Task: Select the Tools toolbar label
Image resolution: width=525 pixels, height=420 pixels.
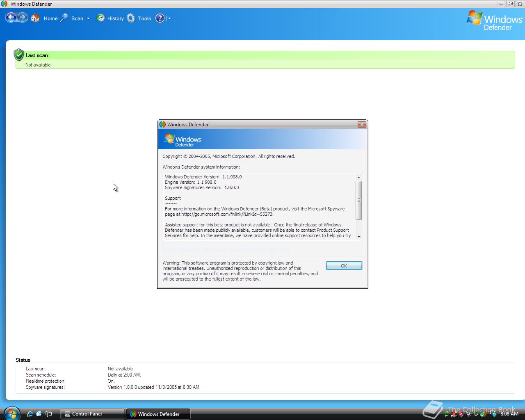Action: click(144, 18)
